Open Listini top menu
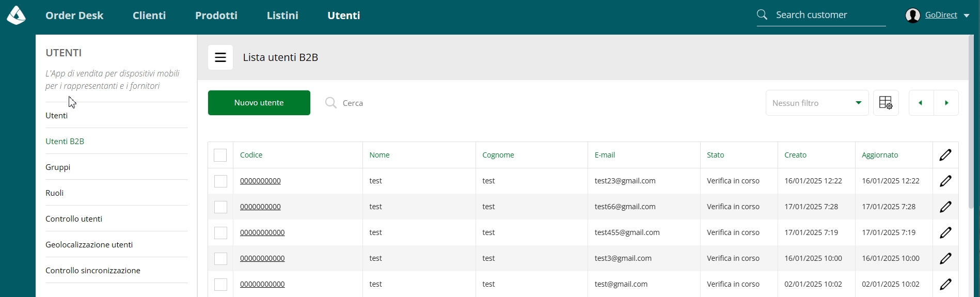980x297 pixels. (282, 15)
